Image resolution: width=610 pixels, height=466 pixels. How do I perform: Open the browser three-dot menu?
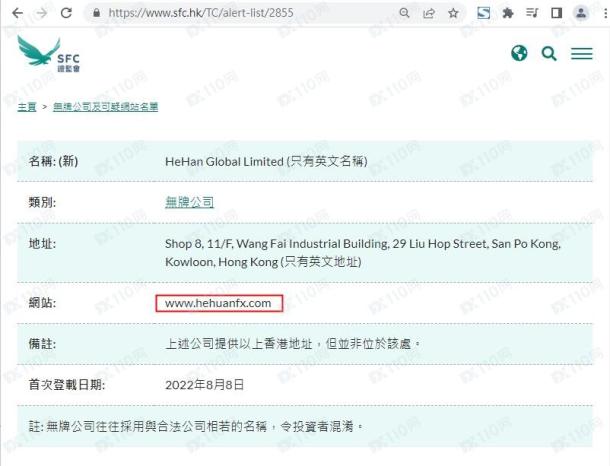605,13
